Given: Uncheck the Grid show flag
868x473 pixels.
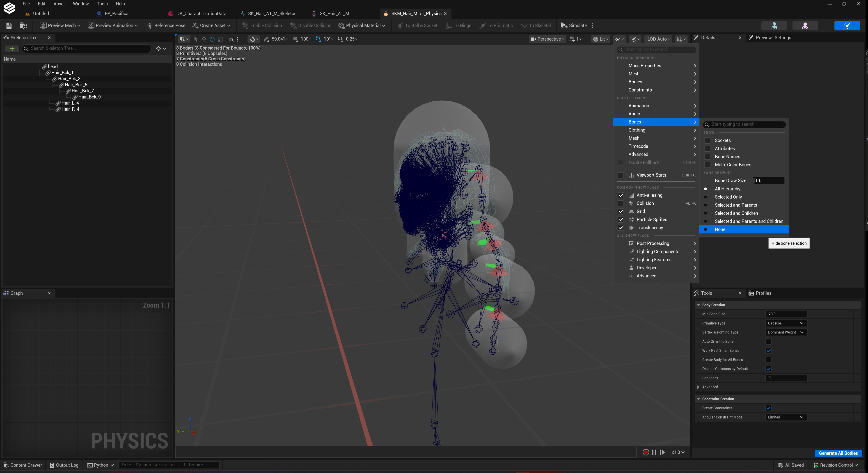Looking at the screenshot, I should (x=621, y=212).
